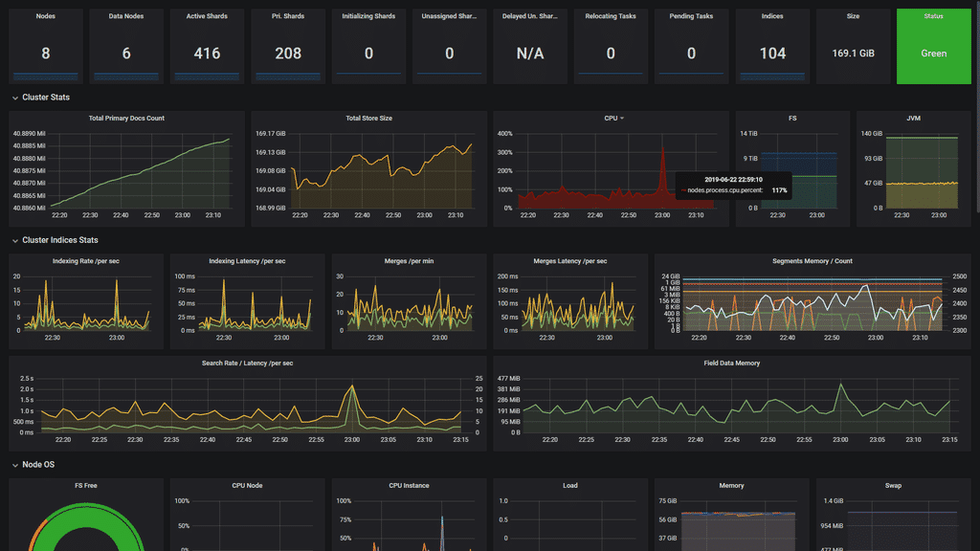The width and height of the screenshot is (980, 551).
Task: Open the Field Data Memory panel title
Action: pos(731,363)
